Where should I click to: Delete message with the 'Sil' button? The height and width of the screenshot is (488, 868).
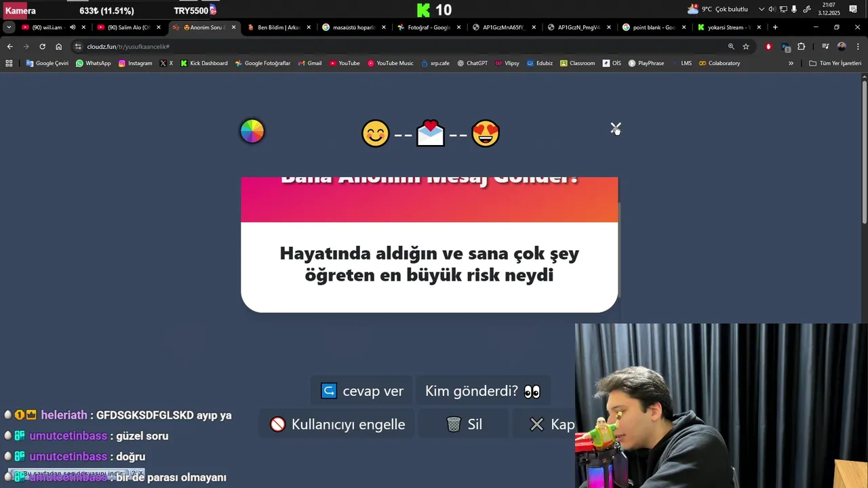465,424
